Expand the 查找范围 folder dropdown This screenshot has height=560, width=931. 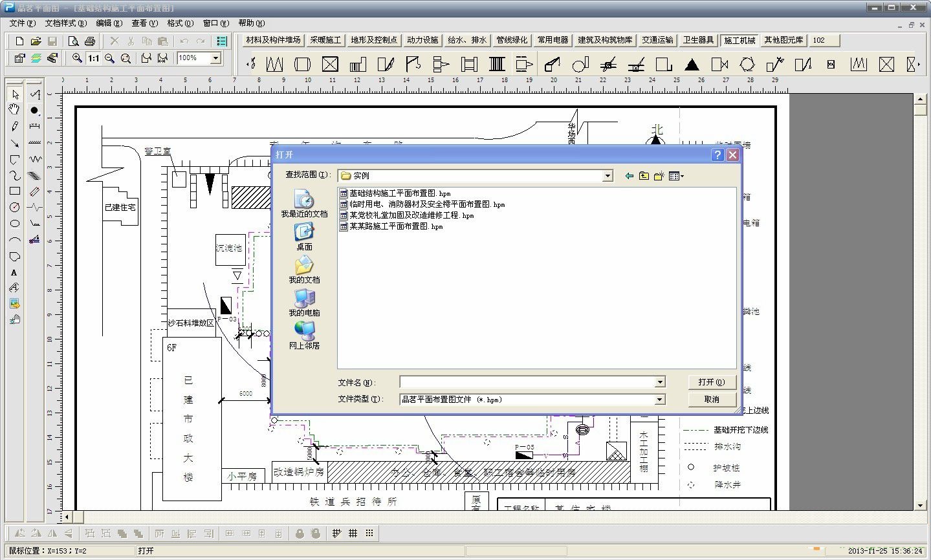click(x=608, y=176)
